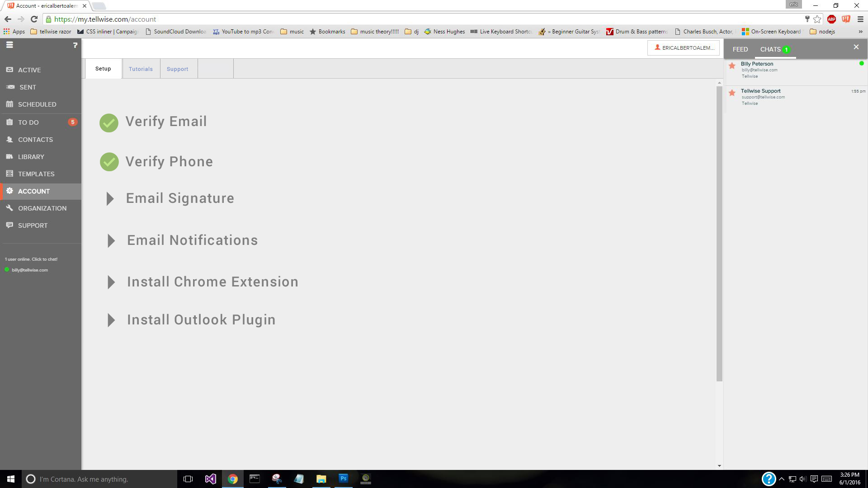Click billy@tellwise.com online user link
This screenshot has width=868, height=488.
[x=29, y=270]
